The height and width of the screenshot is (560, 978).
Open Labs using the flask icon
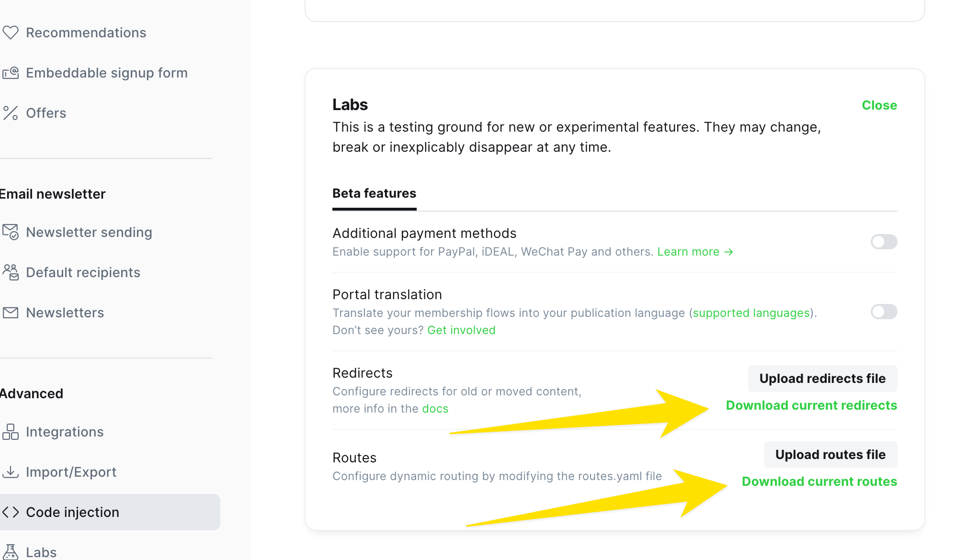(x=11, y=551)
